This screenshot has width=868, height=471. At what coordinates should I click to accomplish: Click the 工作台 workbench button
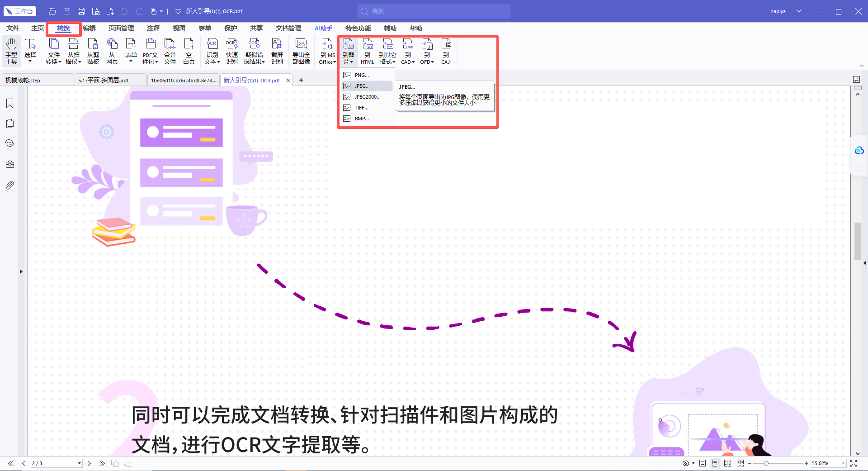[20, 11]
